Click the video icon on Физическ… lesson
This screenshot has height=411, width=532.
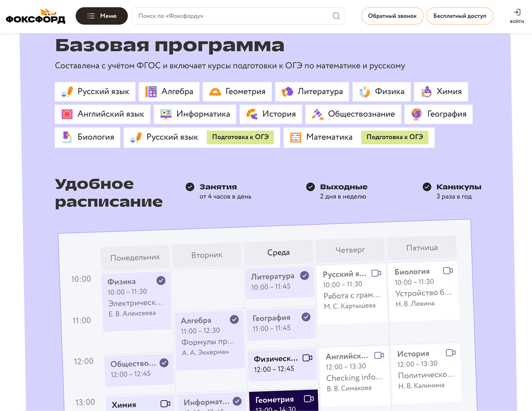[307, 358]
